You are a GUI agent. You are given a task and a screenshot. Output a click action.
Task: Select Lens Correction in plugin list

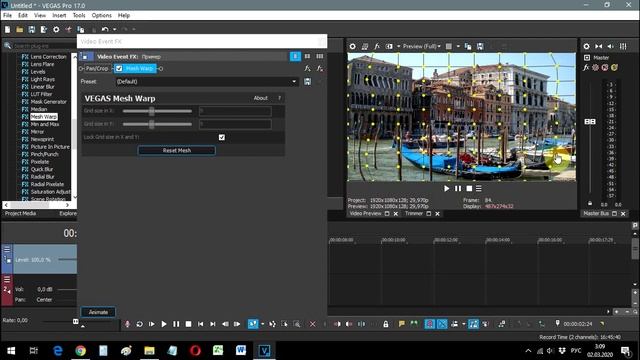pyautogui.click(x=48, y=57)
